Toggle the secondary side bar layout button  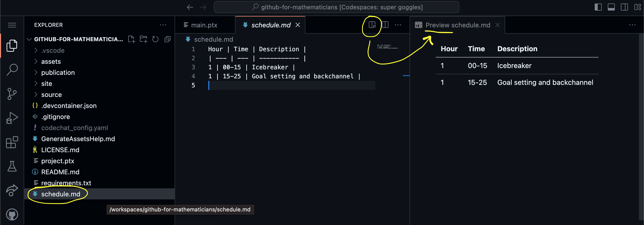[x=624, y=7]
